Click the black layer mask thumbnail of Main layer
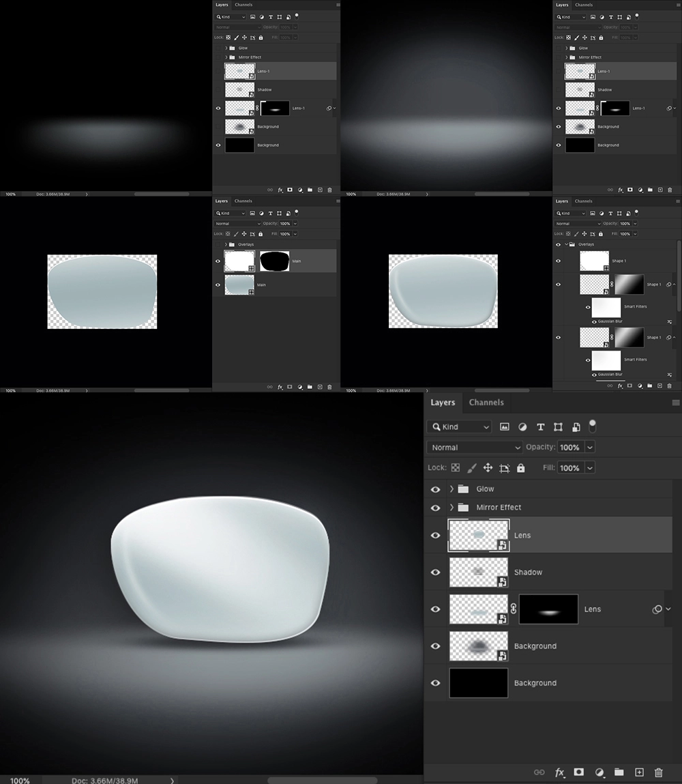Screen dimensions: 682x784 click(275, 261)
